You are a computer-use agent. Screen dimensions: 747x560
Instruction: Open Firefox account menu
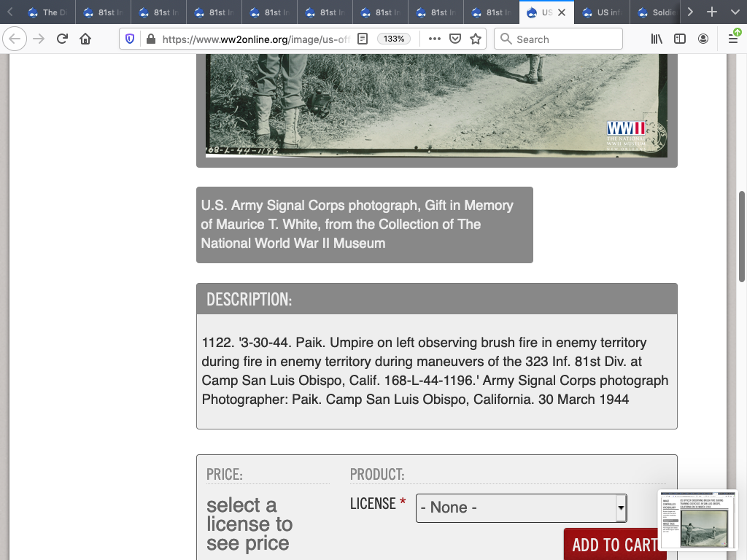tap(703, 39)
